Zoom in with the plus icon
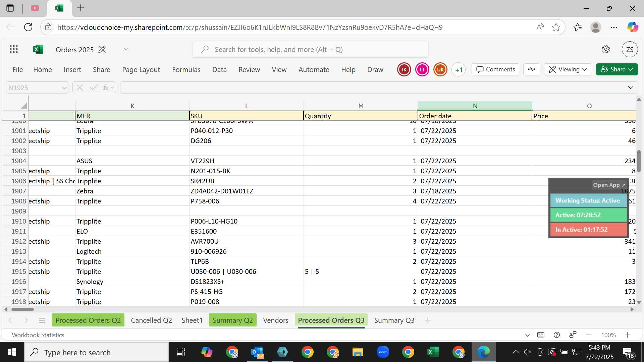The height and width of the screenshot is (362, 644). 628,335
